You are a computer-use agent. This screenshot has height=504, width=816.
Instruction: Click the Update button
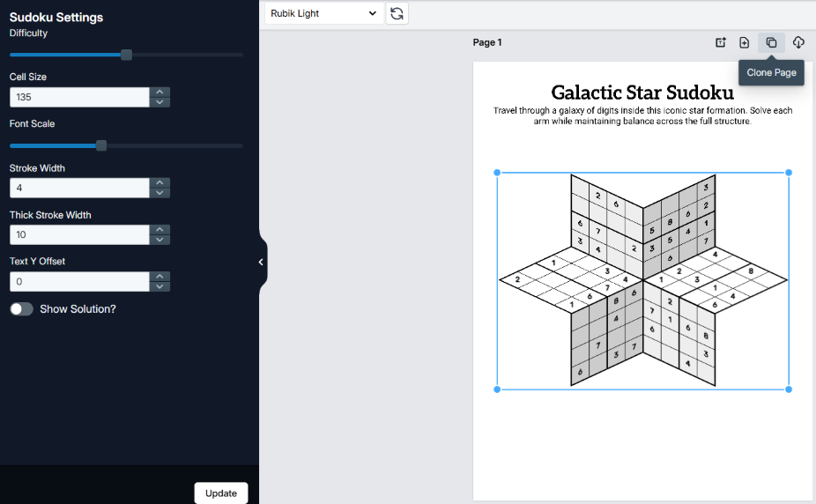pyautogui.click(x=220, y=493)
